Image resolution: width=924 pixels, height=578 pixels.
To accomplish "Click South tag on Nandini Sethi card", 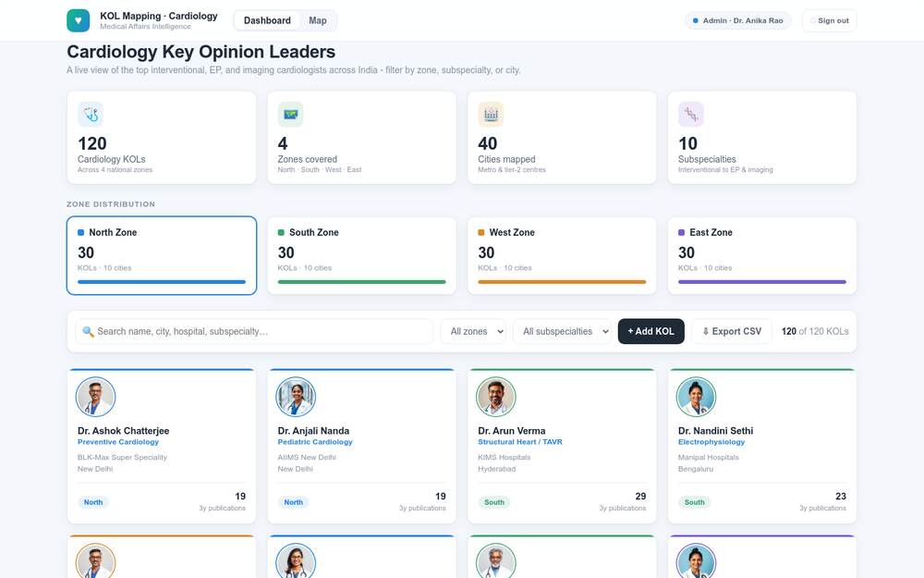I will click(694, 502).
